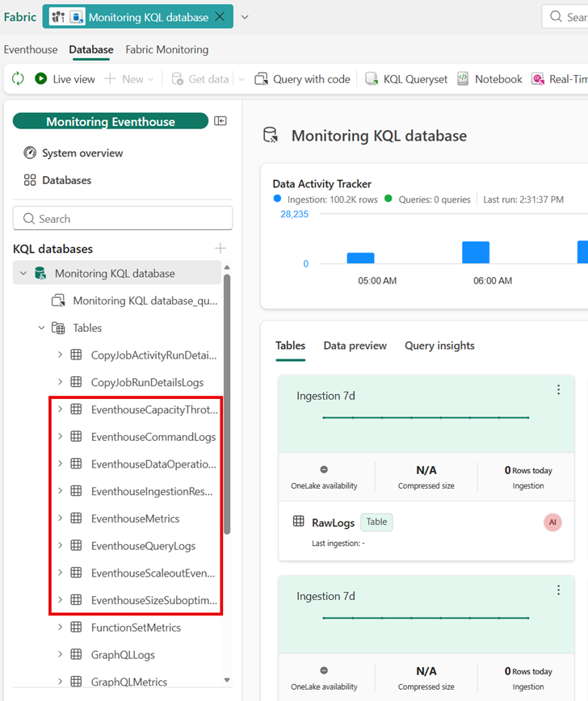This screenshot has width=588, height=701.
Task: Click the RawLogs table grid icon
Action: pos(298,521)
